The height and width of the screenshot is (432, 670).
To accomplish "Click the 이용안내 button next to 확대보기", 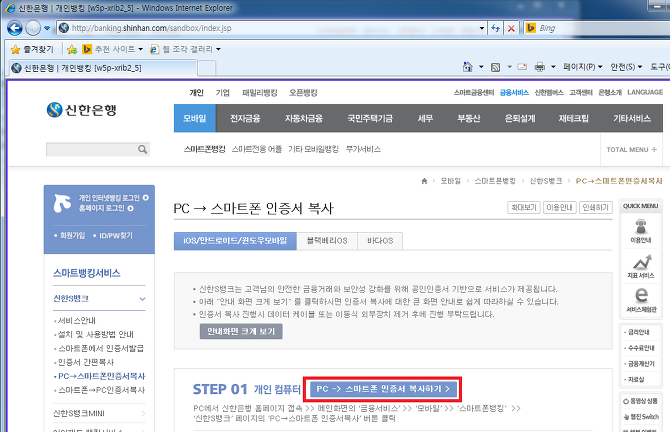I will [x=560, y=207].
